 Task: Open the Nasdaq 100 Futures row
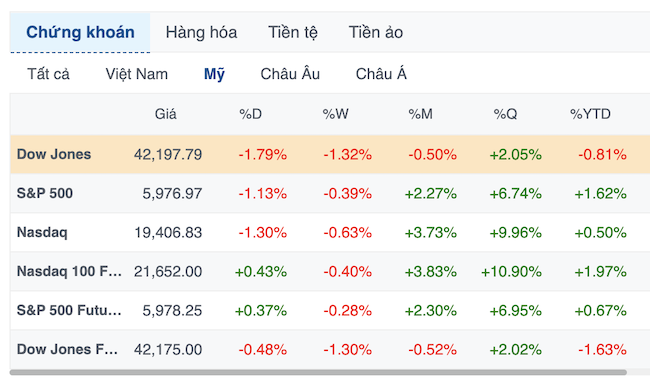(x=330, y=271)
